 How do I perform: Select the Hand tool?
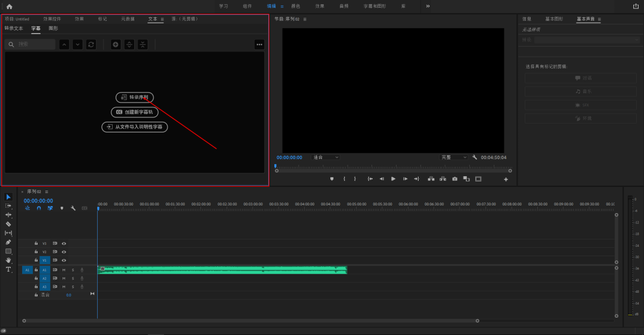[8, 260]
